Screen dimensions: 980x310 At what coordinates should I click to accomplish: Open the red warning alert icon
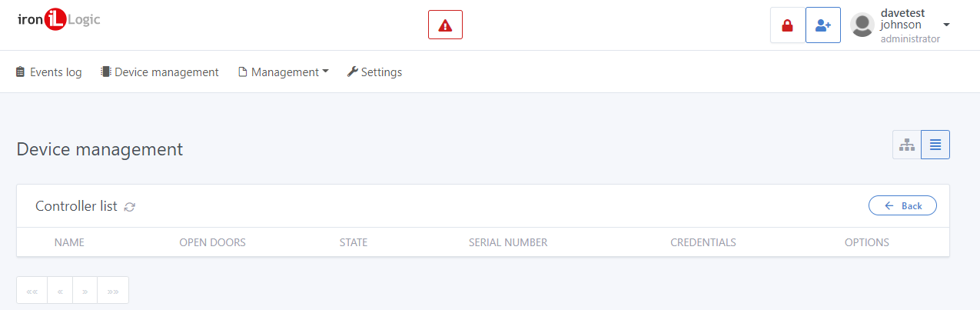click(x=445, y=25)
